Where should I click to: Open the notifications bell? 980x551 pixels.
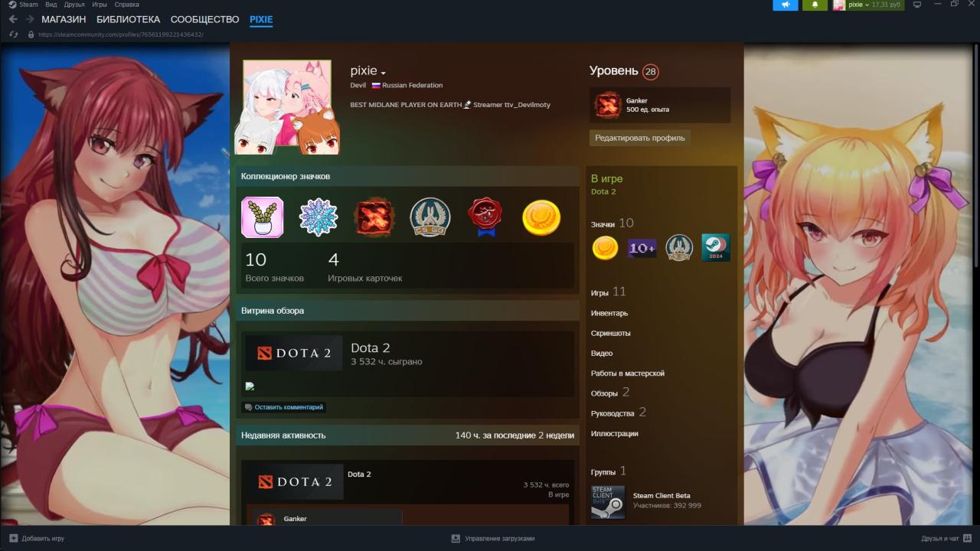[x=815, y=5]
